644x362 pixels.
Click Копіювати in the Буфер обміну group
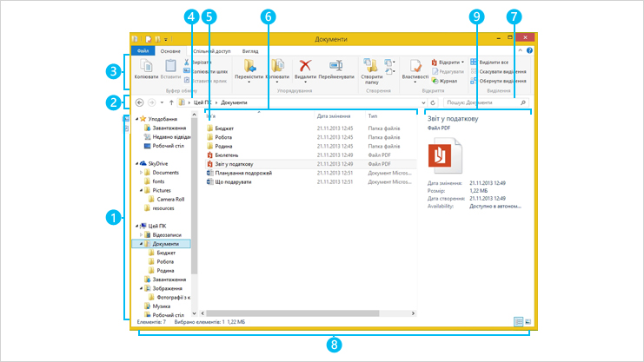[146, 69]
